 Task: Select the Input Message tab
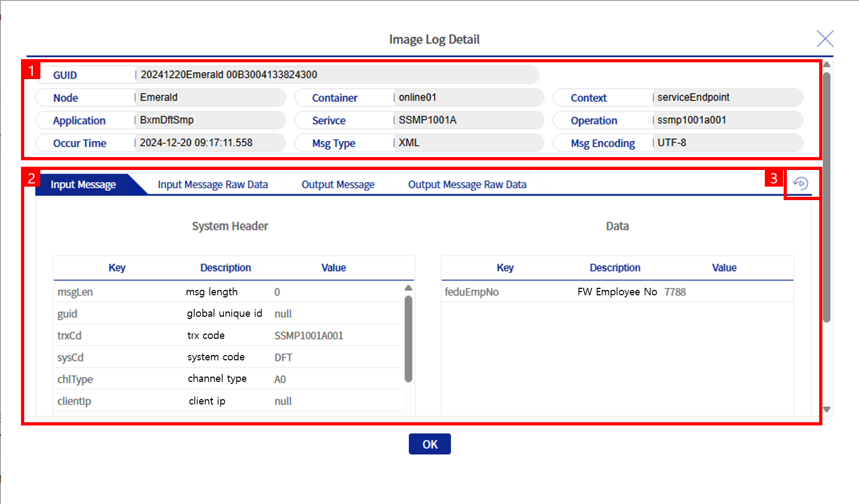pyautogui.click(x=83, y=184)
